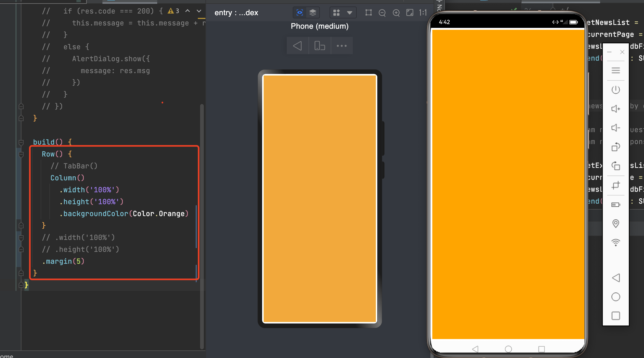Click the layers icon in previewer toolbar
The height and width of the screenshot is (358, 644).
[313, 12]
